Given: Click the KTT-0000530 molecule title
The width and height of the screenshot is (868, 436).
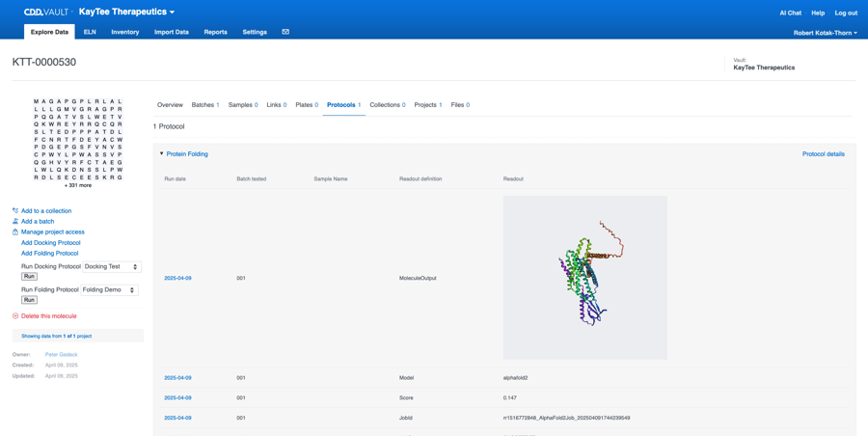Looking at the screenshot, I should point(44,62).
